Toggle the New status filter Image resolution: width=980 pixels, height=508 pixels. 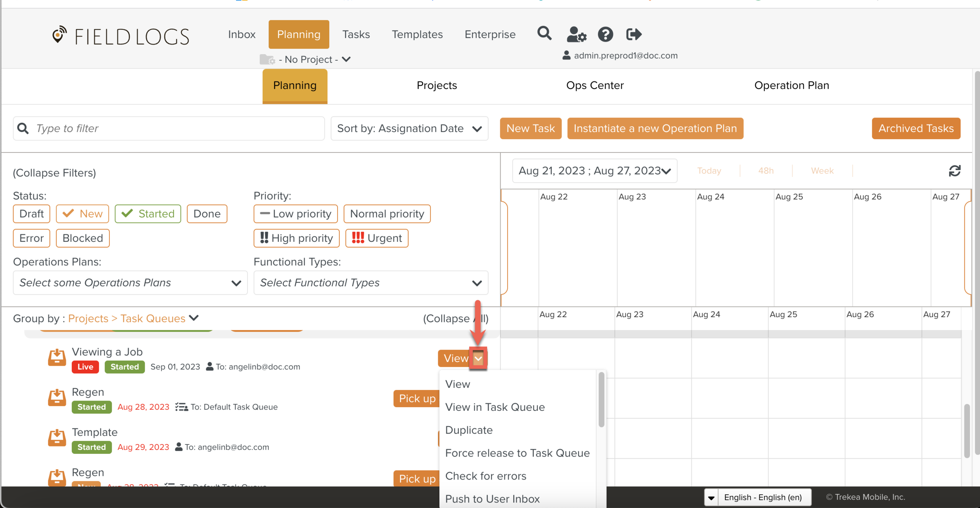point(82,214)
